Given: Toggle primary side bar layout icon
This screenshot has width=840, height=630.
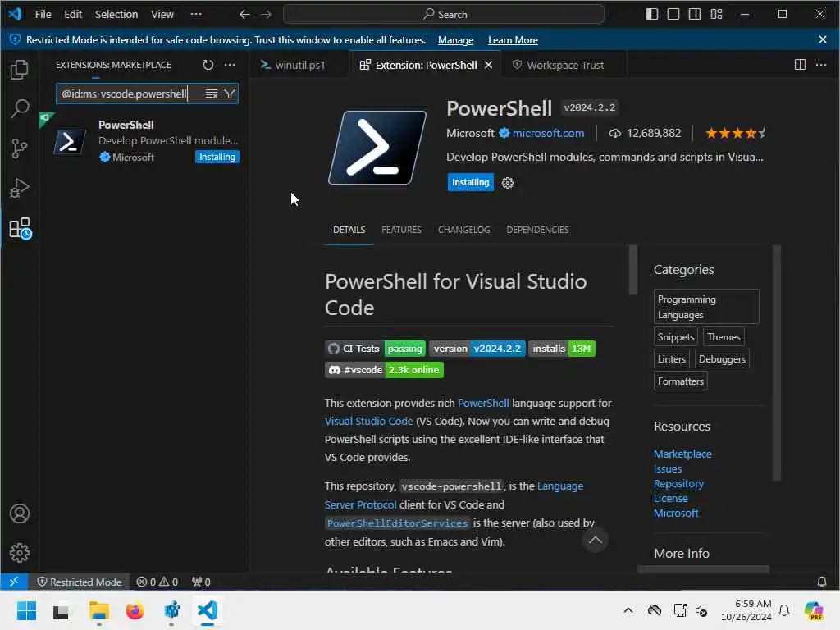Looking at the screenshot, I should (652, 15).
